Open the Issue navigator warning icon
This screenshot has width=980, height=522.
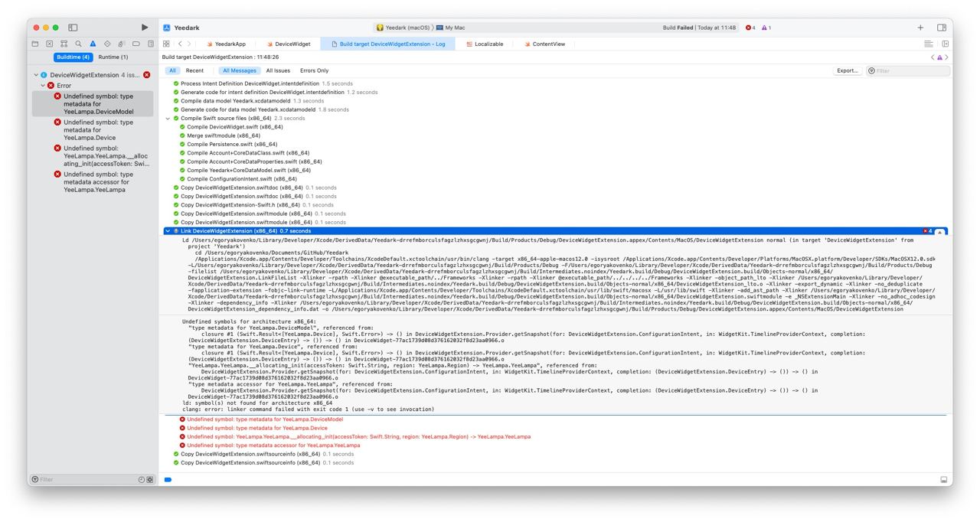point(93,44)
